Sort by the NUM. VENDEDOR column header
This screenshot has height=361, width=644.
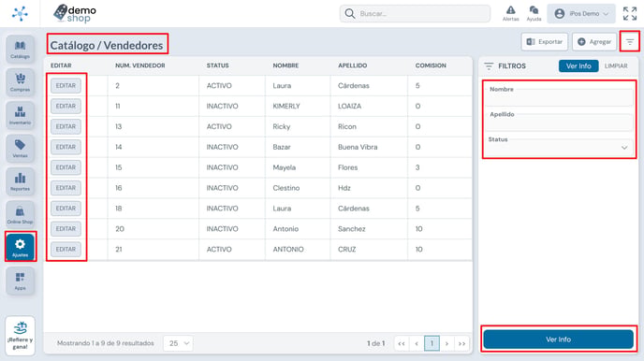point(140,65)
